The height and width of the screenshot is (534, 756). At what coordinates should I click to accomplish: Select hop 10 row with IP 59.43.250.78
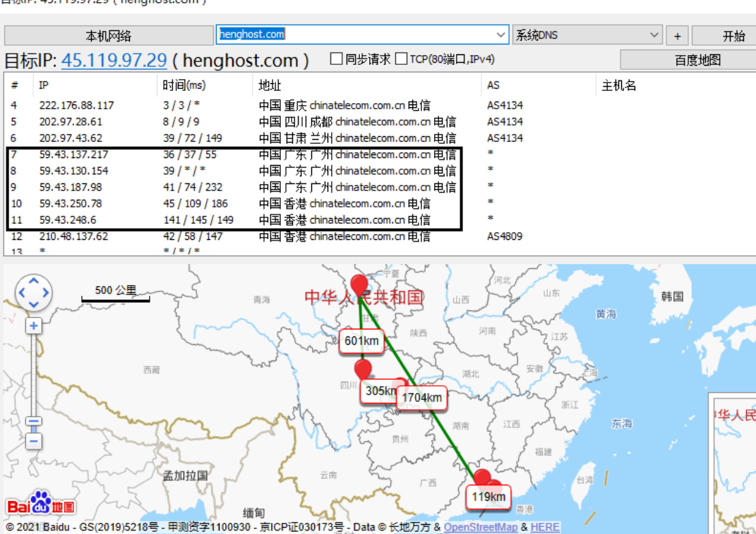click(x=71, y=204)
